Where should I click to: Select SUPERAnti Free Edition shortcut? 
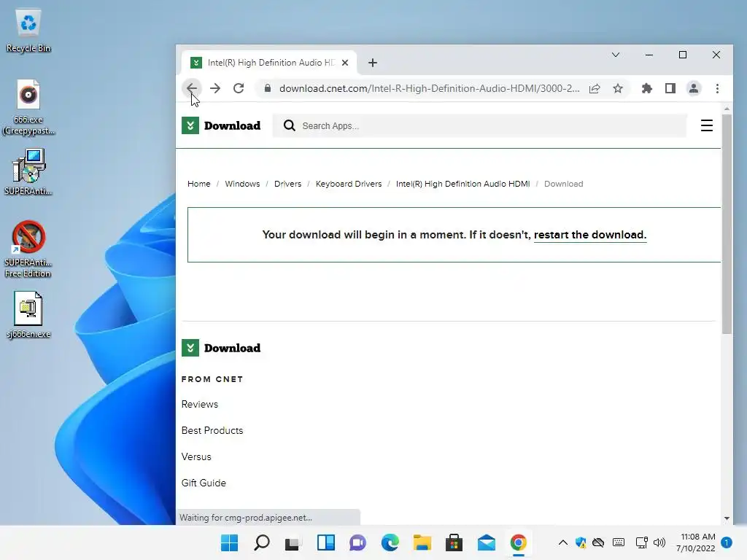click(x=28, y=249)
